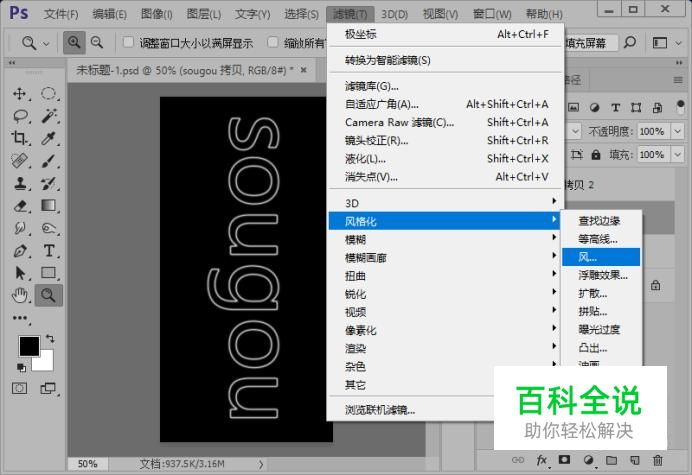The height and width of the screenshot is (475, 692).
Task: Open the Edit Toolbar three-dots button
Action: 20,318
